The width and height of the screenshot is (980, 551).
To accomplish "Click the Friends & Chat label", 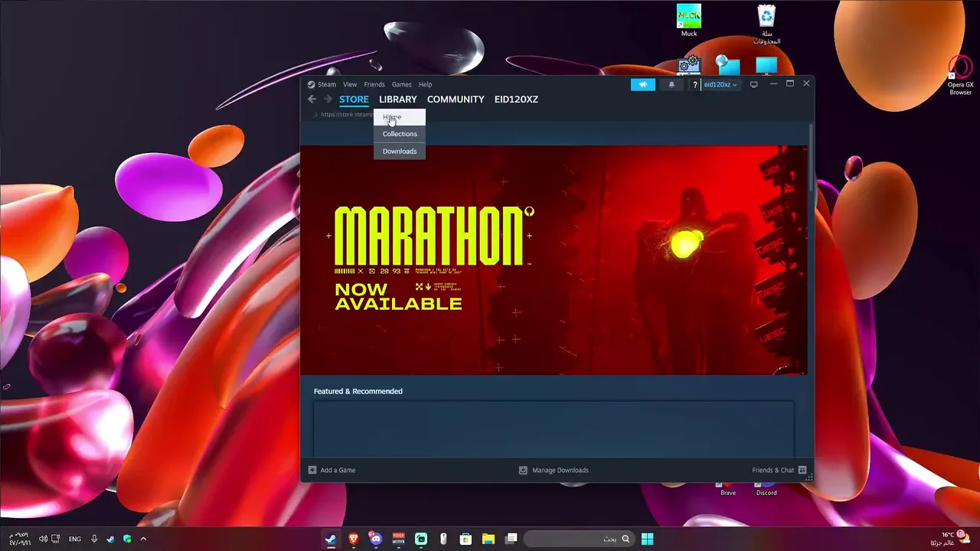I will pyautogui.click(x=773, y=470).
